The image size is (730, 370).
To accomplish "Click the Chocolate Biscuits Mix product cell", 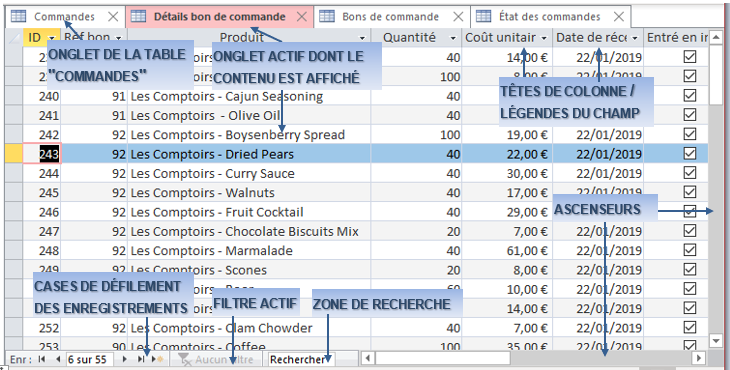I will 249,231.
